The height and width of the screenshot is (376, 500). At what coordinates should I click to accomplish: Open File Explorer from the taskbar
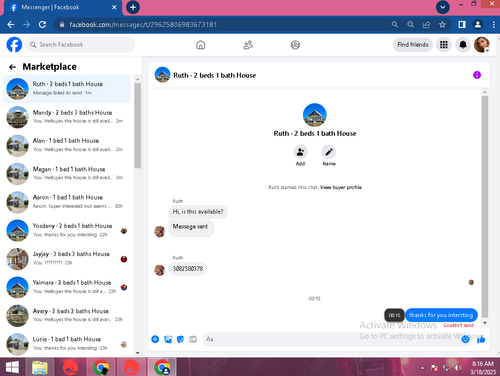tap(40, 367)
